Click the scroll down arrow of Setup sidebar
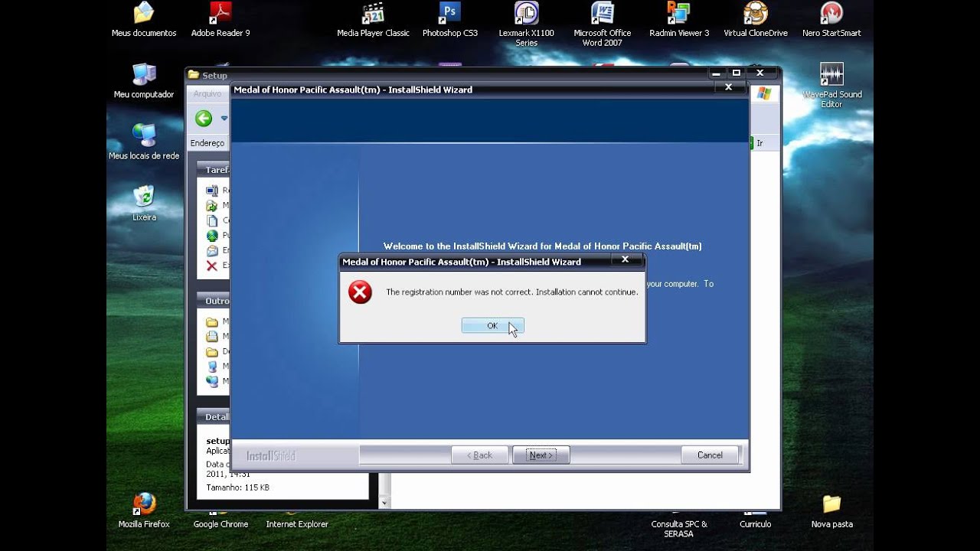Image resolution: width=980 pixels, height=551 pixels. 384,503
